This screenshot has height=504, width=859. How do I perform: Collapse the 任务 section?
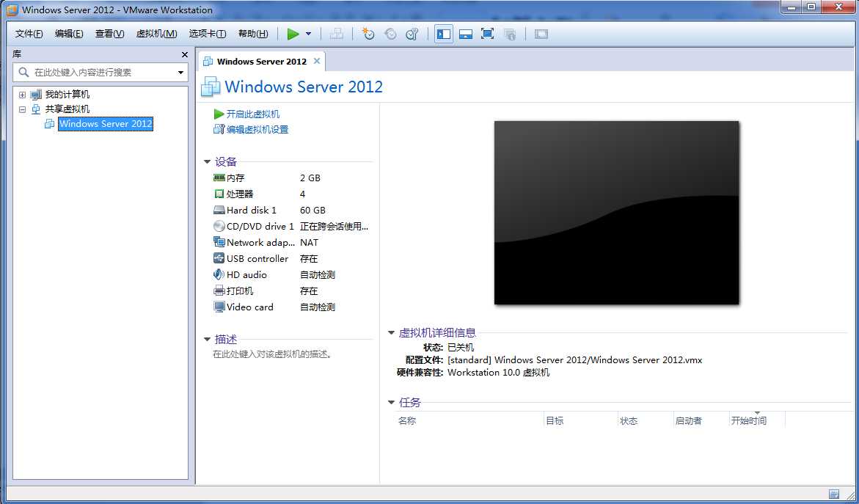click(x=391, y=403)
